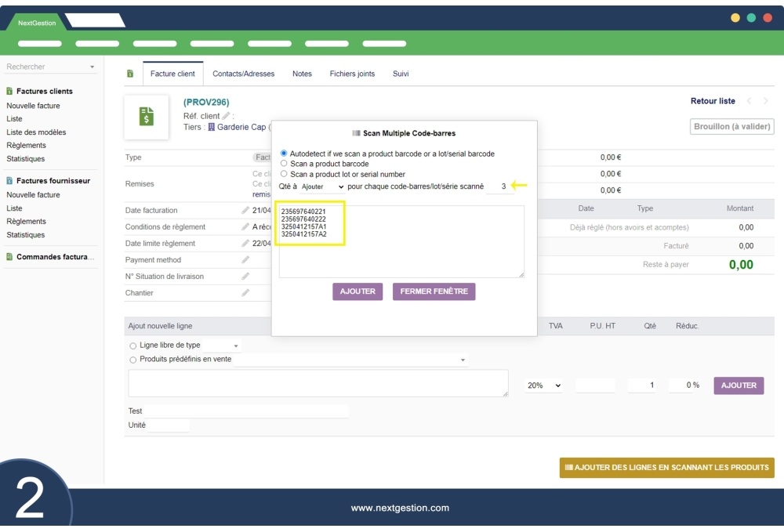Expand the Produits prédéfinis en vente selector
Screen dimensions: 784x532
point(350,360)
